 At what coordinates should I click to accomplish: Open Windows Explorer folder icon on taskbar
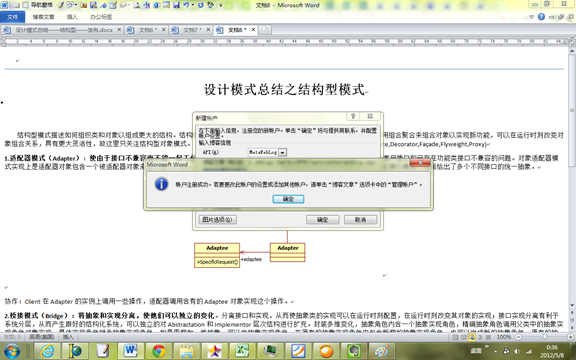pyautogui.click(x=186, y=351)
